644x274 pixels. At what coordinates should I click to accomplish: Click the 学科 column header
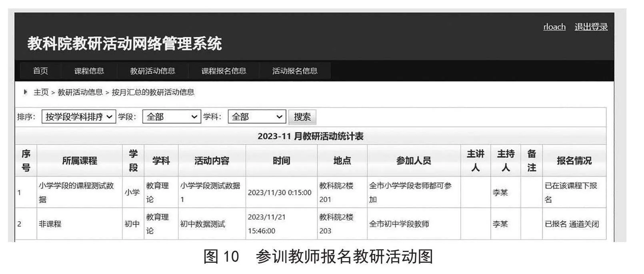click(161, 161)
